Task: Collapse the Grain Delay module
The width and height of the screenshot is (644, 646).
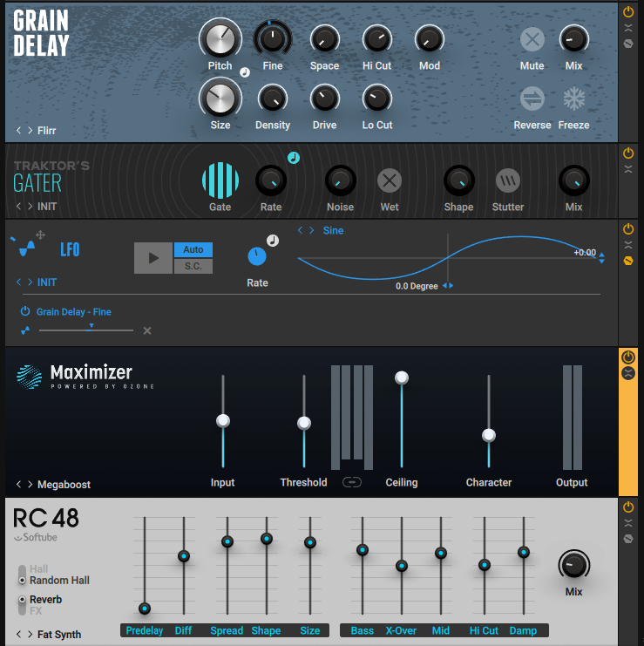Action: tap(628, 28)
